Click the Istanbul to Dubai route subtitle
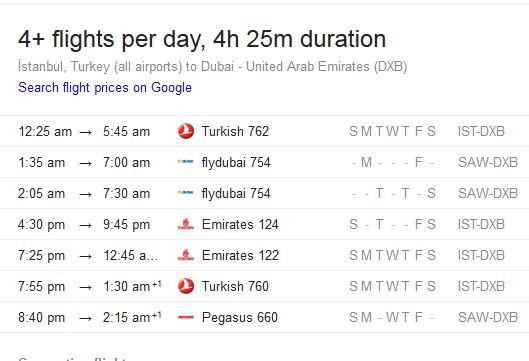 (213, 66)
